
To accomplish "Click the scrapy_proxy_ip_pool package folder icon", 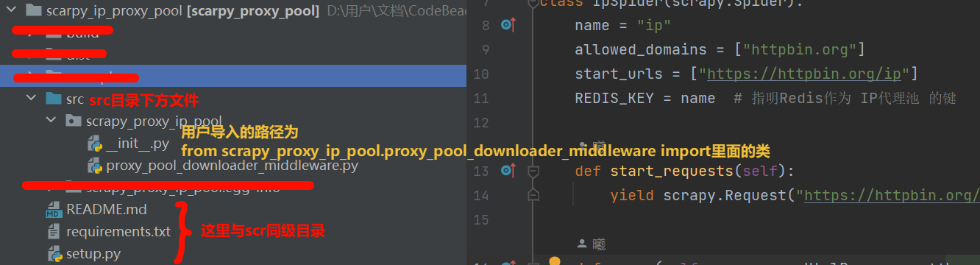I will 73,120.
